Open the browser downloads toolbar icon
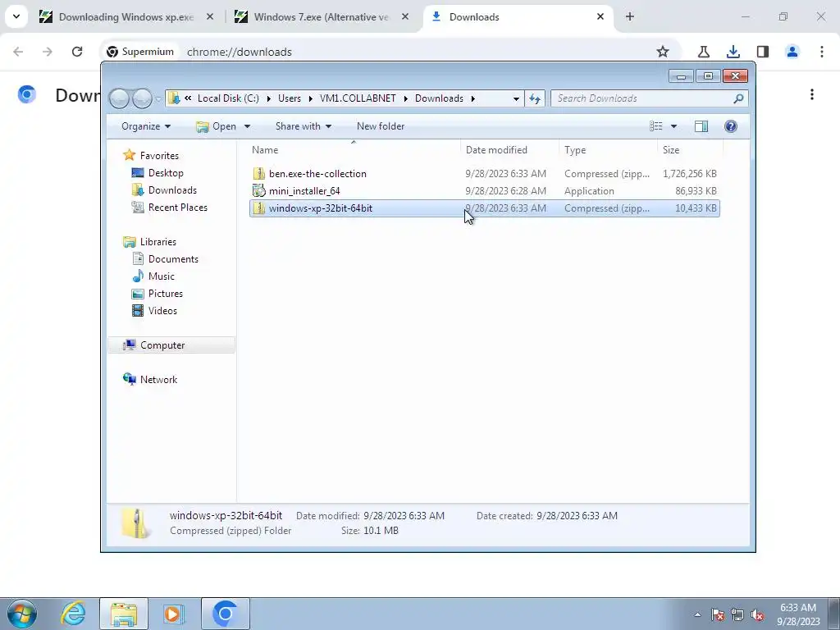This screenshot has width=840, height=630. pyautogui.click(x=733, y=52)
